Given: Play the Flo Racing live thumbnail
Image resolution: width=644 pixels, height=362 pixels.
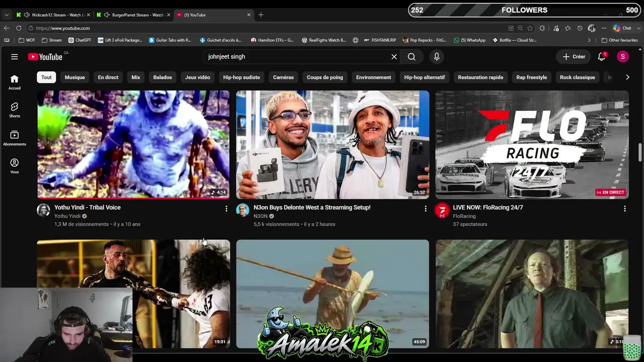Looking at the screenshot, I should tap(532, 145).
